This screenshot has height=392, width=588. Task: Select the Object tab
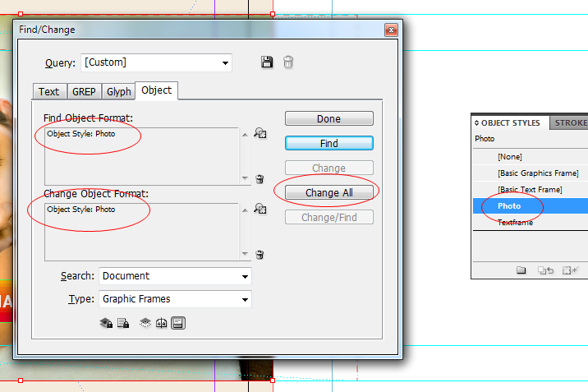(156, 90)
